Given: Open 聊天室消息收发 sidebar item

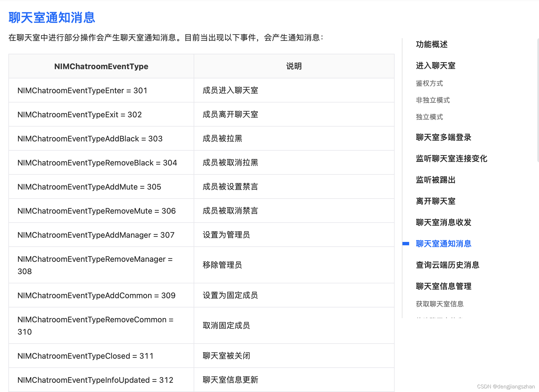Looking at the screenshot, I should tap(444, 223).
